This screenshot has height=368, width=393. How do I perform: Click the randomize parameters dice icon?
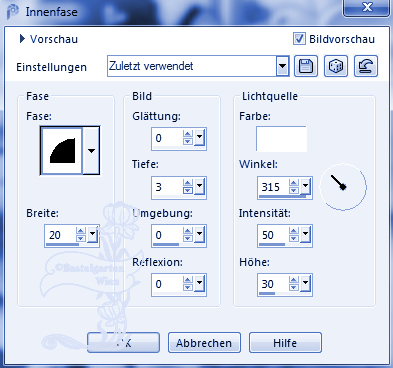[336, 66]
